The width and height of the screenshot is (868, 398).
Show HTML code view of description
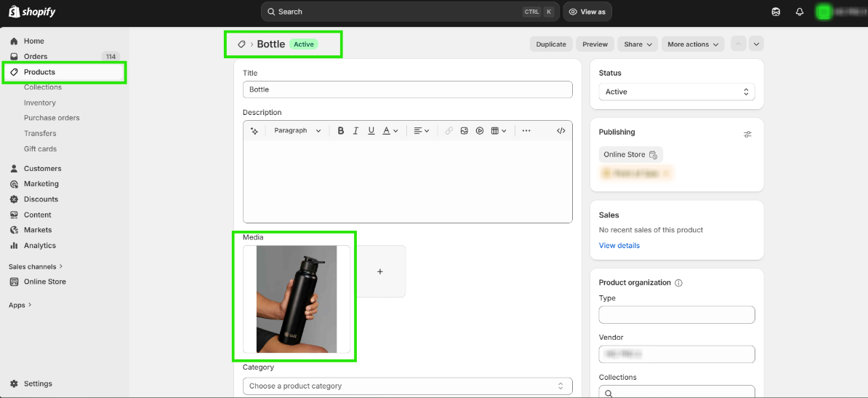click(560, 131)
